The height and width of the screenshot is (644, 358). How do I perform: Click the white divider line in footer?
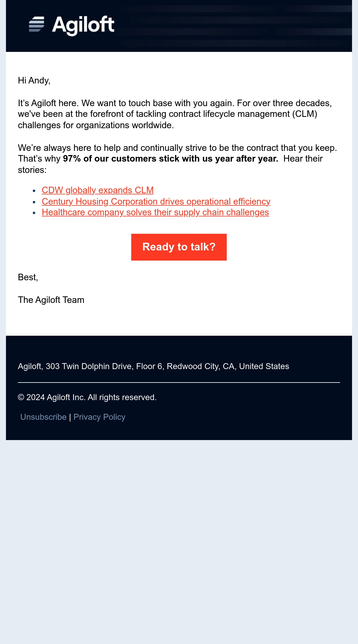click(179, 382)
